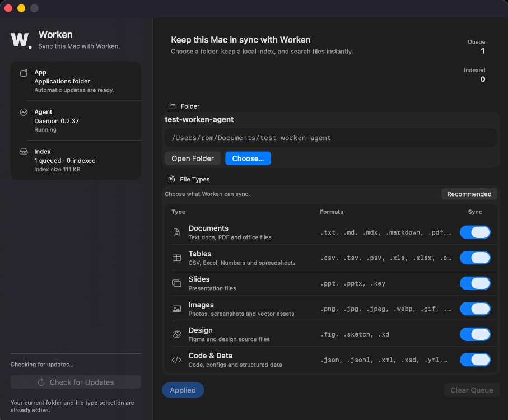Click the Folder section icon
This screenshot has width=508, height=420.
coord(172,106)
